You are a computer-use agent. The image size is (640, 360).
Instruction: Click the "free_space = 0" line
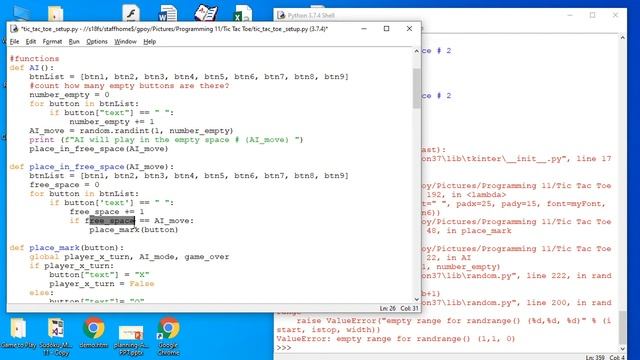(64, 184)
